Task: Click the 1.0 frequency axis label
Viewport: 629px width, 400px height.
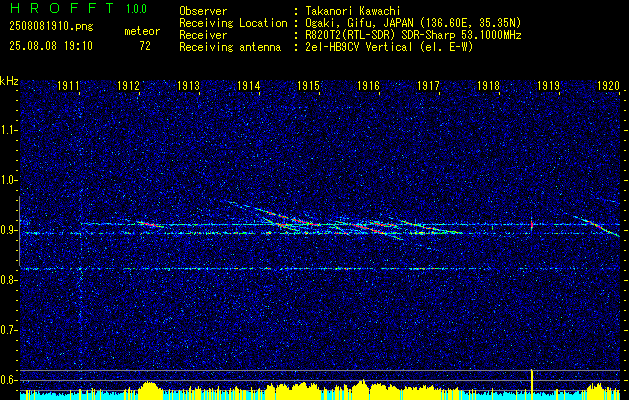Action: point(8,180)
